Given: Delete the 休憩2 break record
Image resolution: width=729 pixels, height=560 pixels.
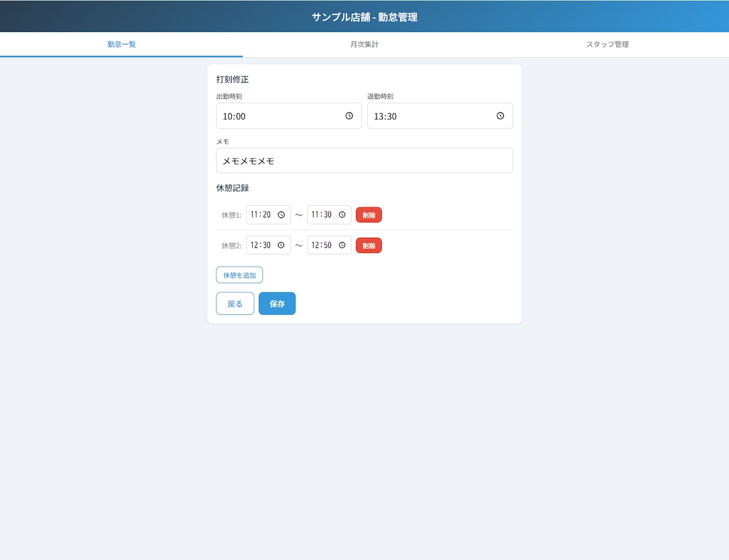Looking at the screenshot, I should pos(369,246).
